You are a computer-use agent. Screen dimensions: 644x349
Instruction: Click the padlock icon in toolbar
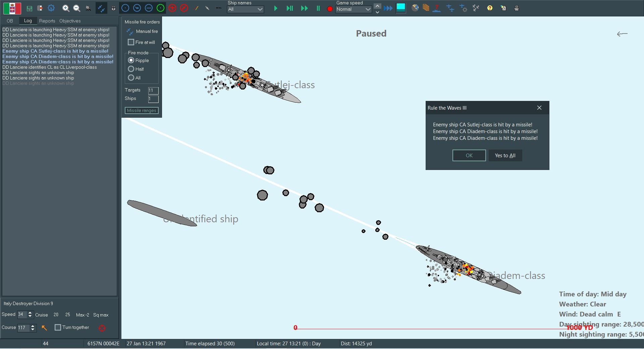point(114,8)
